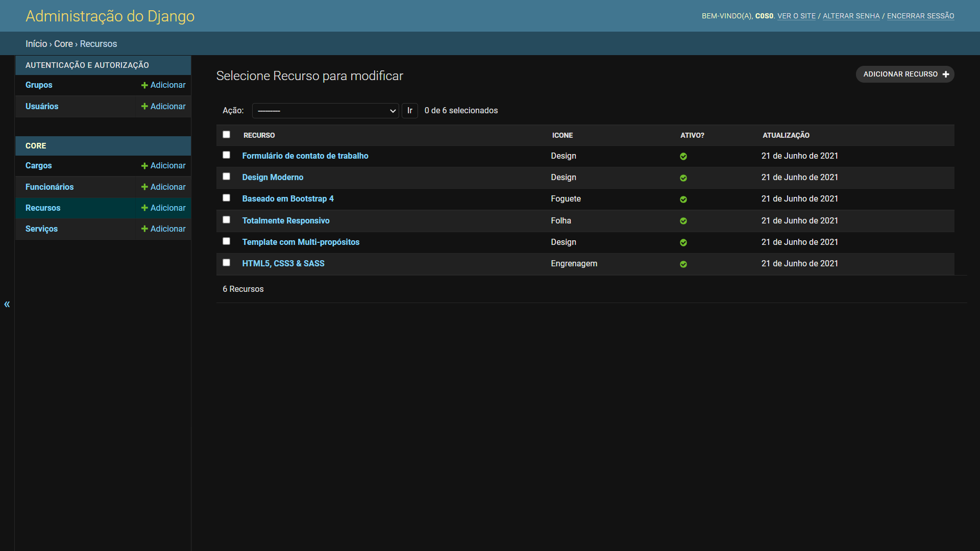This screenshot has width=980, height=551.
Task: Click the green active checkmark for Design Moderno
Action: point(683,178)
